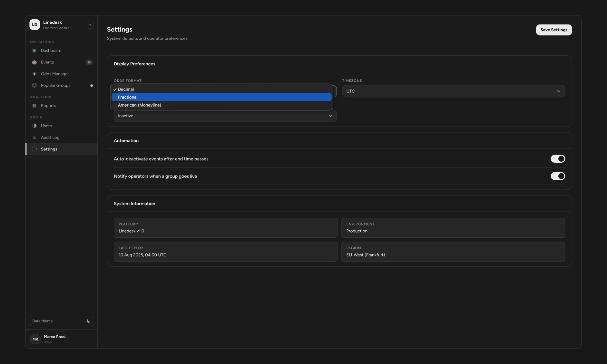Click the moon icon for dark theme
Screen dimensions: 607x364
pyautogui.click(x=88, y=321)
